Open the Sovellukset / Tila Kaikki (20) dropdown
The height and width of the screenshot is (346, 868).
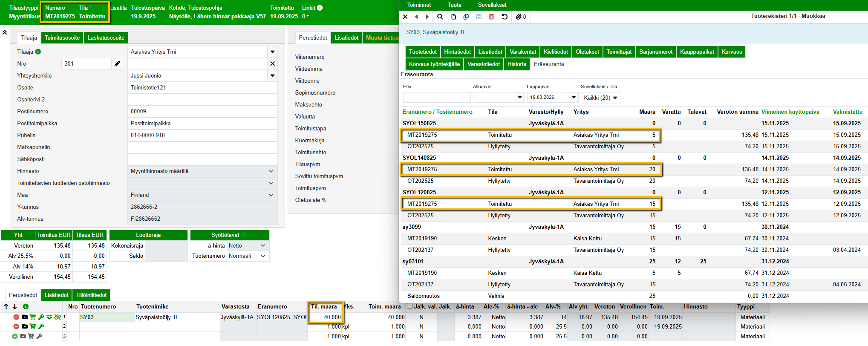pyautogui.click(x=600, y=98)
